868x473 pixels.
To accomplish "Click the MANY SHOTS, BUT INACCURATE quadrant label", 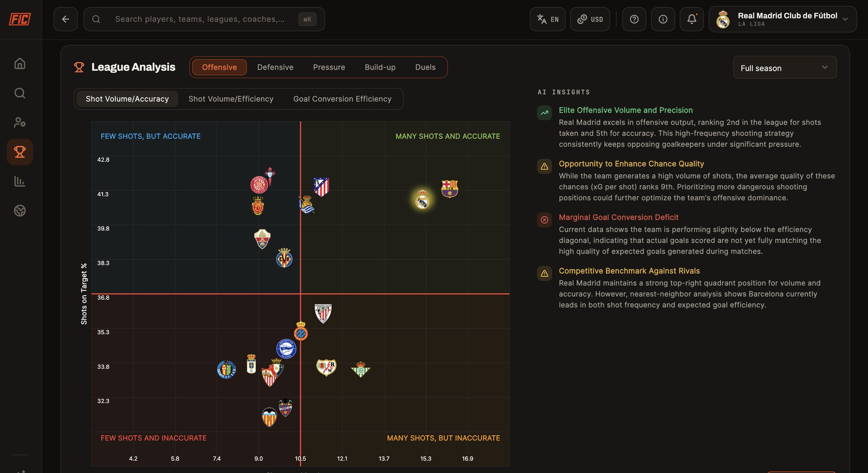I will coord(443,438).
